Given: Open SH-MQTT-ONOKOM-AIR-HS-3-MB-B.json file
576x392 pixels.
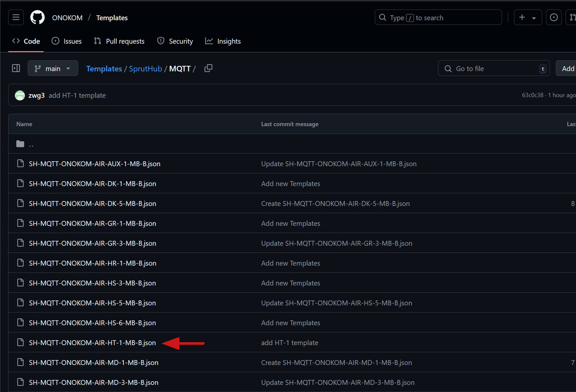Looking at the screenshot, I should (93, 283).
